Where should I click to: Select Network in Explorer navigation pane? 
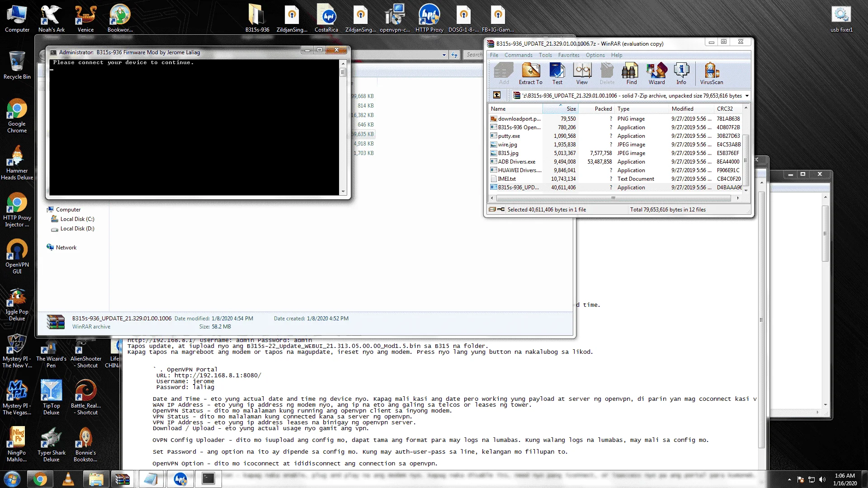click(x=66, y=247)
